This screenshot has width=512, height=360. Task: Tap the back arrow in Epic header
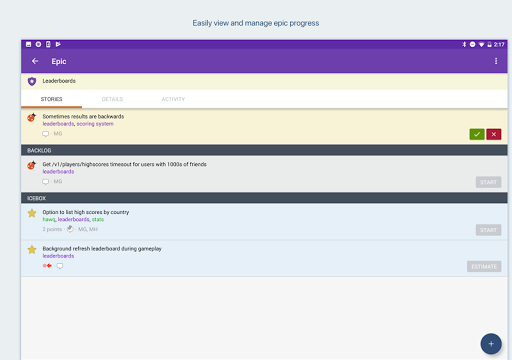click(35, 61)
